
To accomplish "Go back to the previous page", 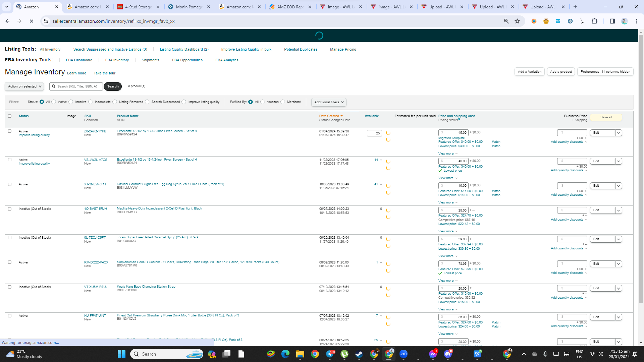I will tap(7, 21).
